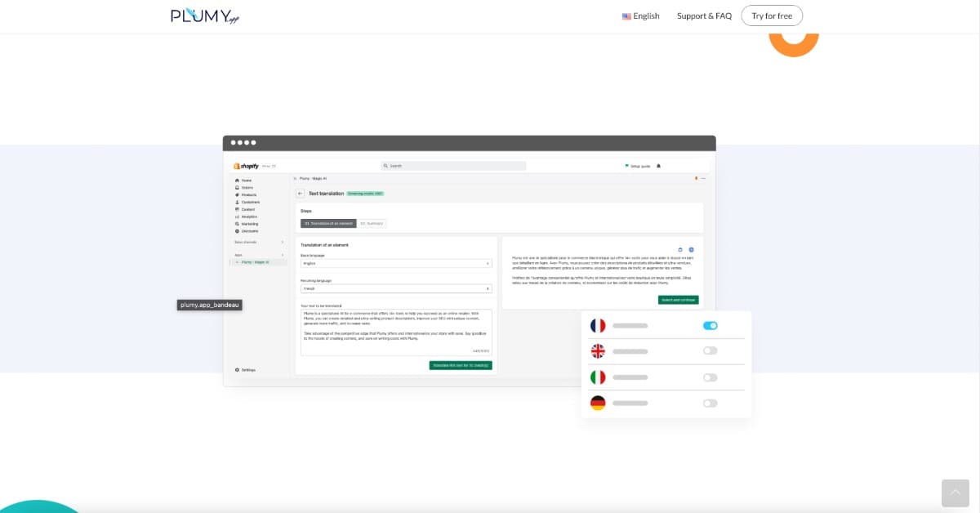Open Analytics in the Shopify sidebar

pos(246,216)
